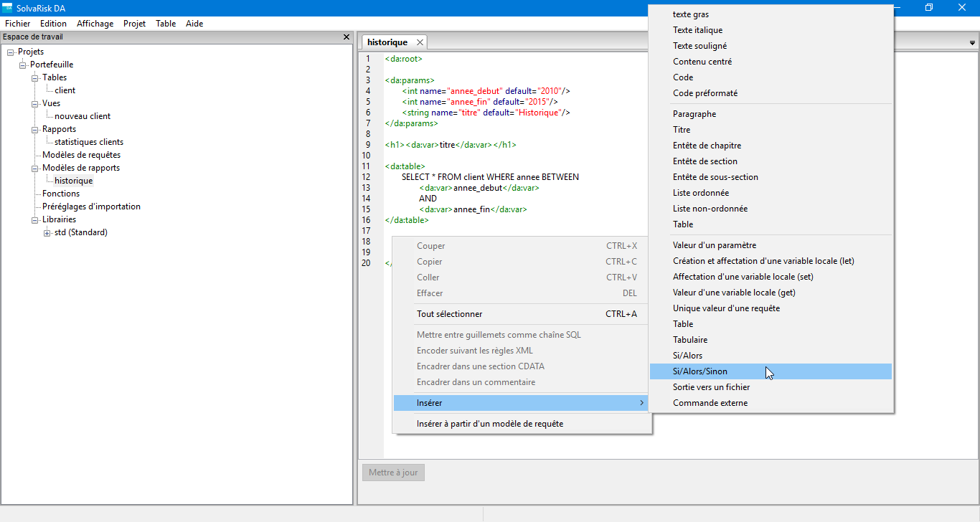Select Sortie vers un fichier option
The width and height of the screenshot is (980, 522).
[711, 387]
